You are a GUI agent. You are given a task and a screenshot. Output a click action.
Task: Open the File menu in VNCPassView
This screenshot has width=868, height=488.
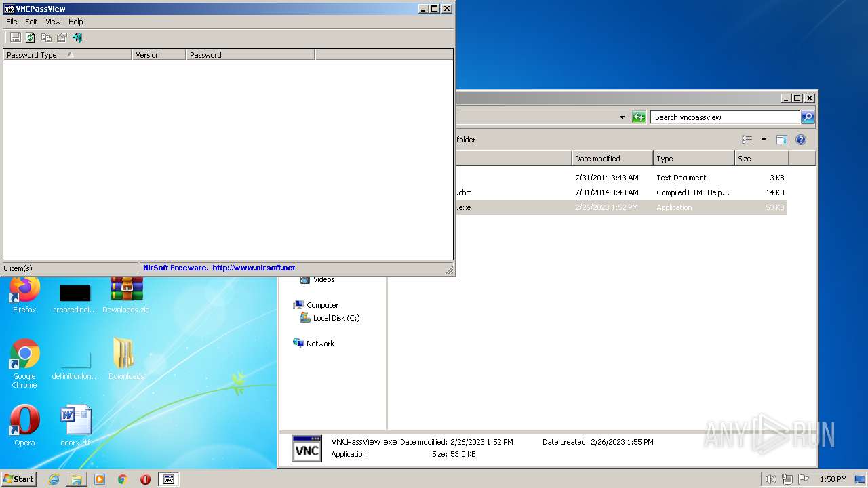[x=12, y=22]
